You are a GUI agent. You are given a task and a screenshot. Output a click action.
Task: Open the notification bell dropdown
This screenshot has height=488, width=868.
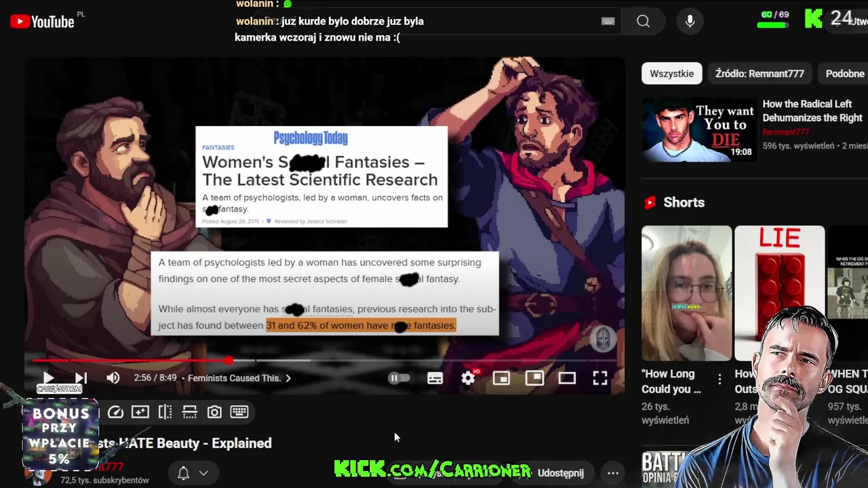[193, 473]
